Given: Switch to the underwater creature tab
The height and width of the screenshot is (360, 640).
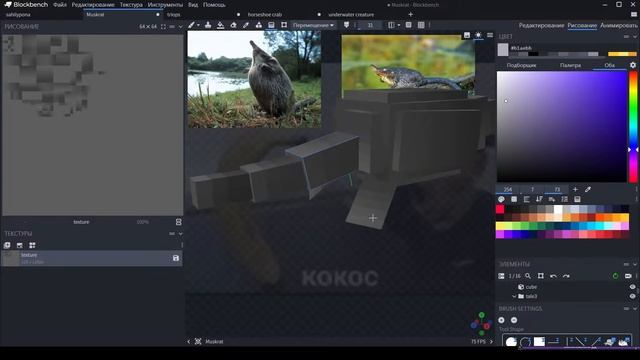Looking at the screenshot, I should (351, 14).
